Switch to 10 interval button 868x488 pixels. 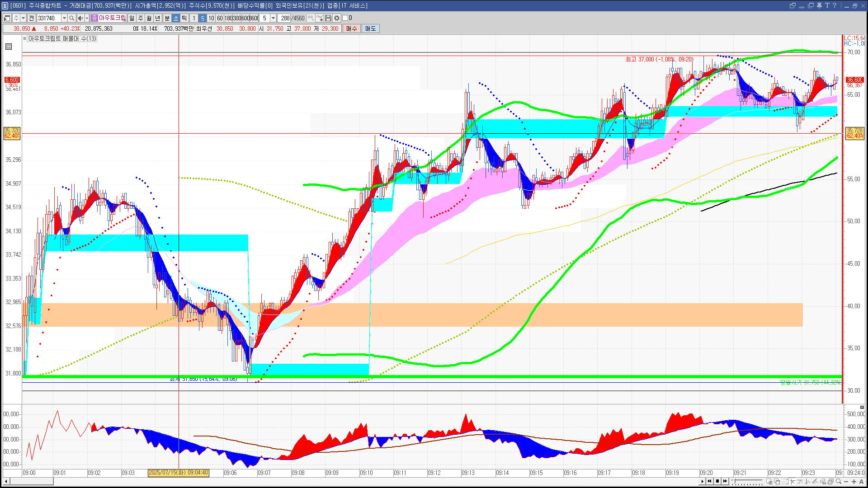[211, 18]
